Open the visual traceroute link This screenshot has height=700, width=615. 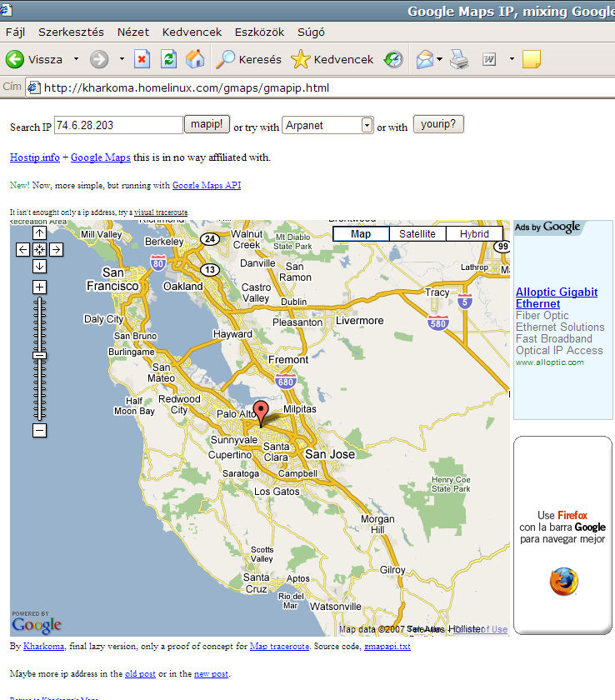click(x=161, y=212)
